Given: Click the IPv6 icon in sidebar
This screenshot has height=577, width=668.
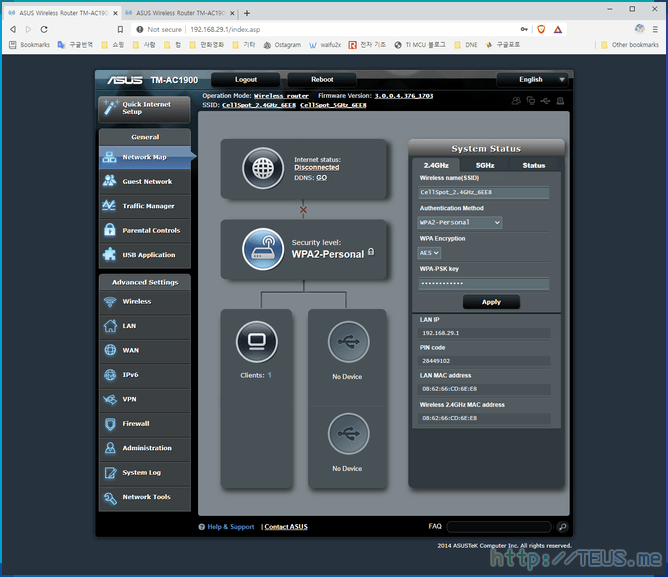Looking at the screenshot, I should click(x=110, y=375).
